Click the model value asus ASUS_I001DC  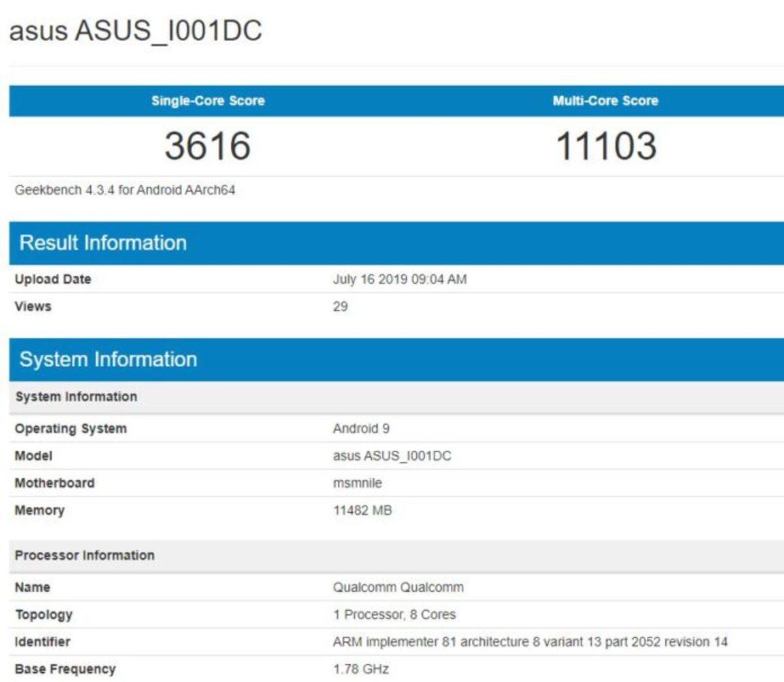391,456
